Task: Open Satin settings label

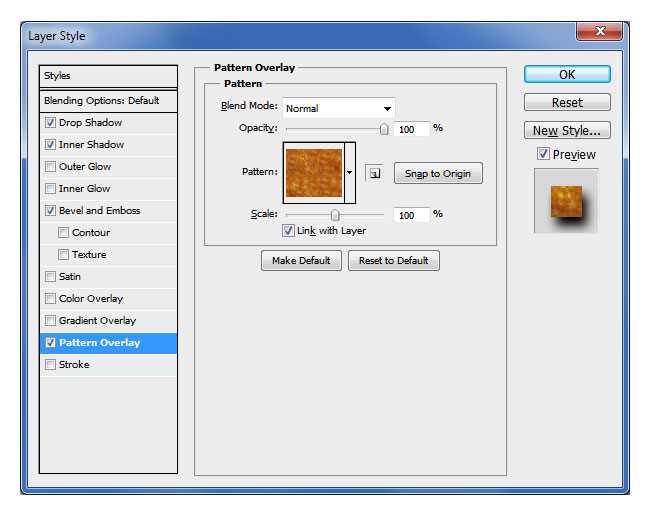Action: 70,276
